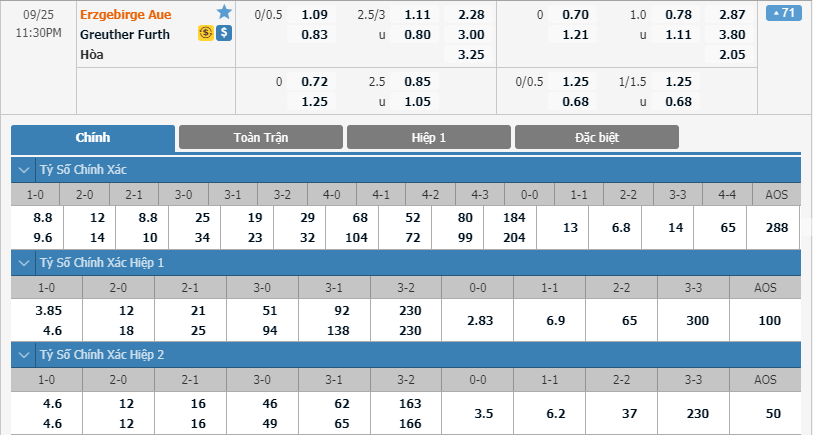The height and width of the screenshot is (435, 813).
Task: Choose over 2.5/3 odds 1.11
Action: pos(417,15)
